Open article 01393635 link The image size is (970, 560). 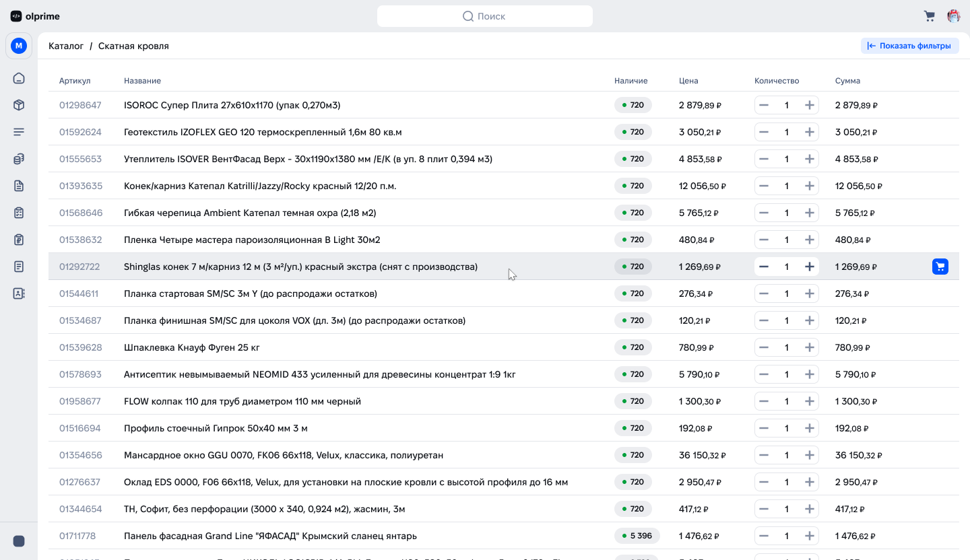point(81,186)
